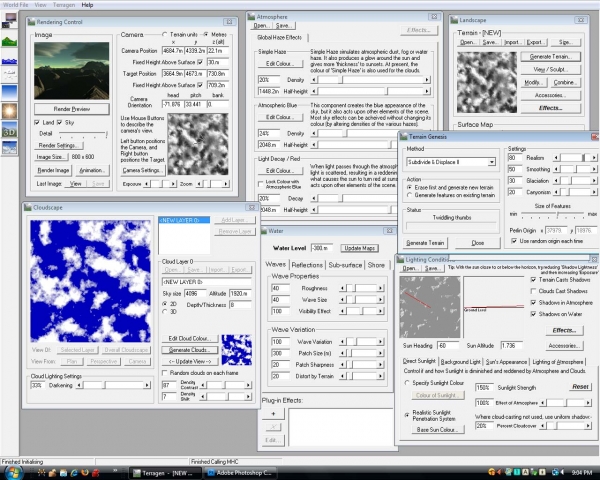600x480 pixels.
Task: Click the Roughness slider right arrow
Action: pos(380,288)
